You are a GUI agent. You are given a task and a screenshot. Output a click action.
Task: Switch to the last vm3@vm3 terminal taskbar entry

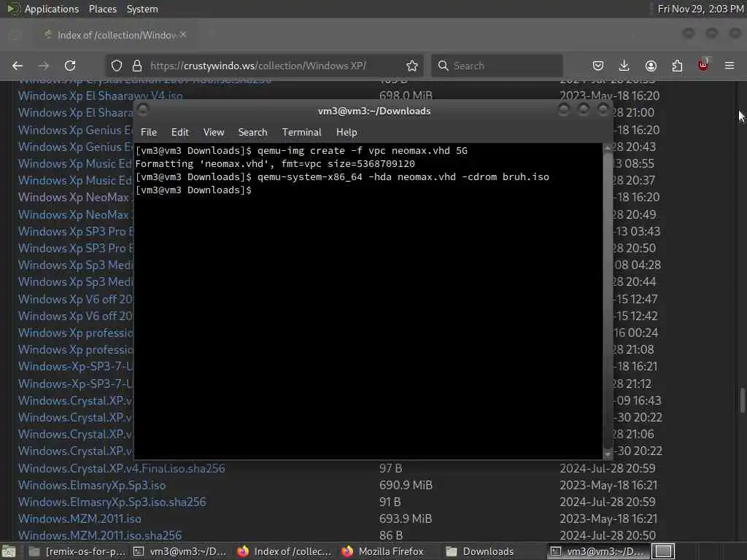coord(597,551)
